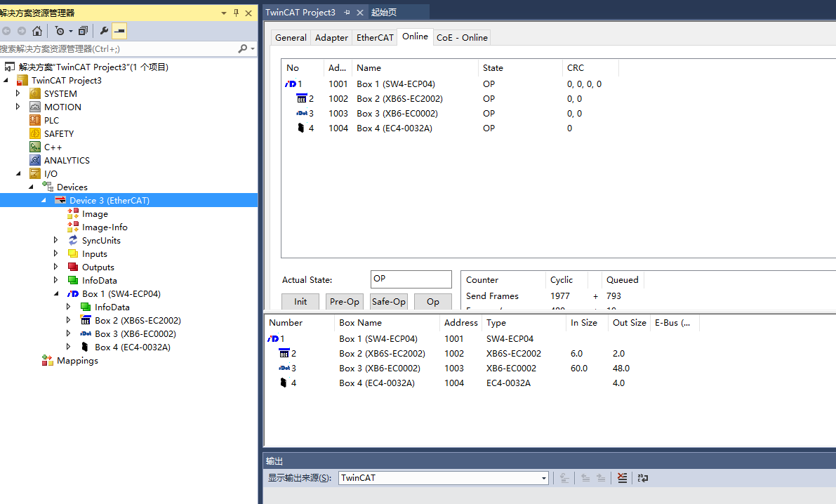836x504 pixels.
Task: Click the pending changes filter clock icon
Action: click(60, 31)
